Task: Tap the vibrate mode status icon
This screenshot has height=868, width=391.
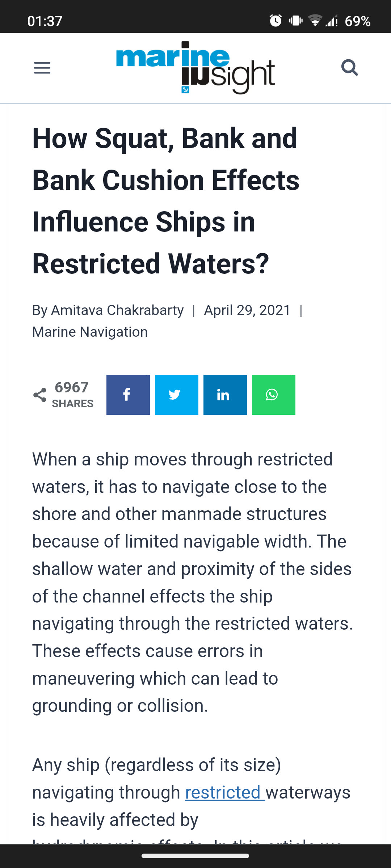Action: (295, 21)
